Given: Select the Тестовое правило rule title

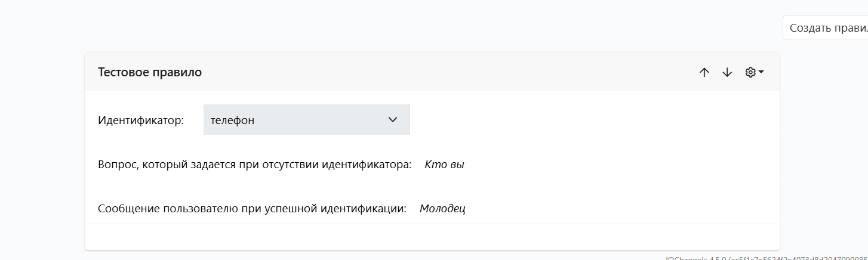Looking at the screenshot, I should tap(150, 72).
